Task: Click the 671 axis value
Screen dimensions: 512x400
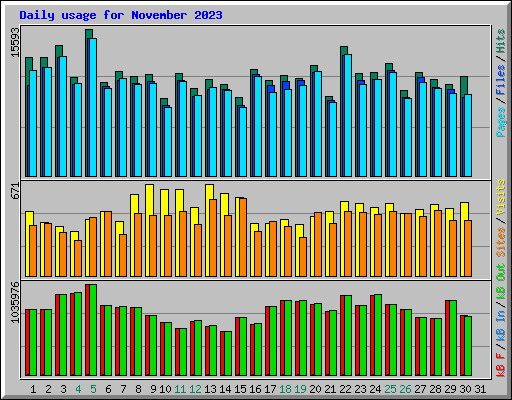Action: (x=15, y=191)
